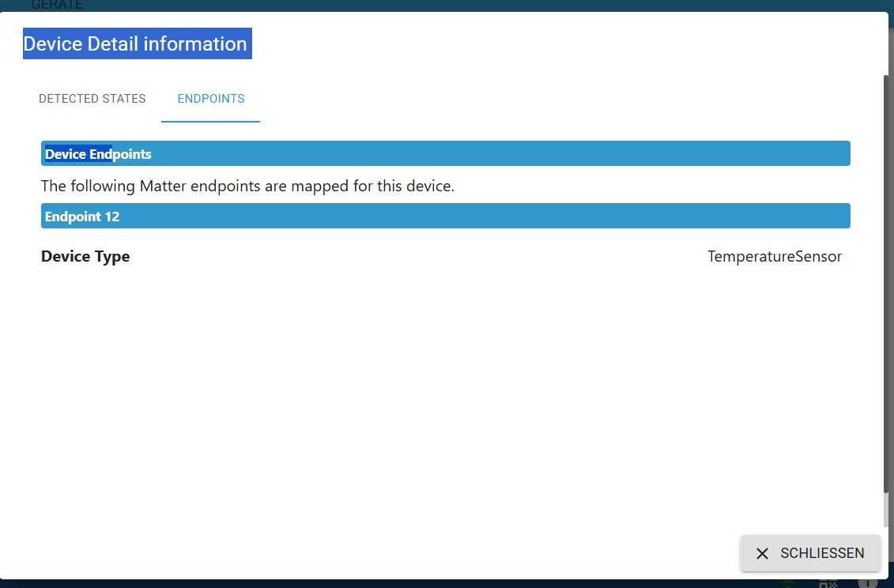Click the info circle icon at bottom right
Viewport: 894px width, 588px height.
pyautogui.click(x=867, y=585)
